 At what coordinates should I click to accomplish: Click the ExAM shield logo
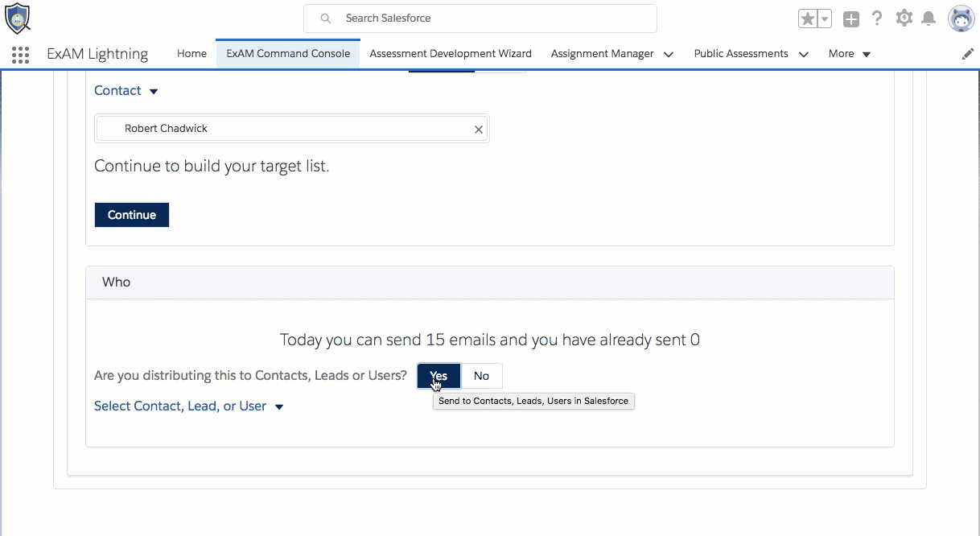[17, 18]
